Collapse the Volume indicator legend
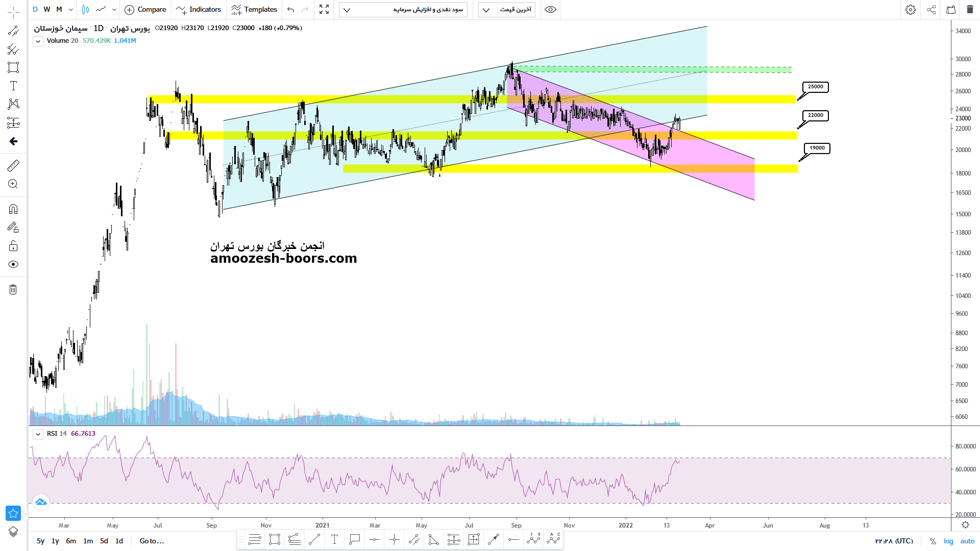 [38, 41]
